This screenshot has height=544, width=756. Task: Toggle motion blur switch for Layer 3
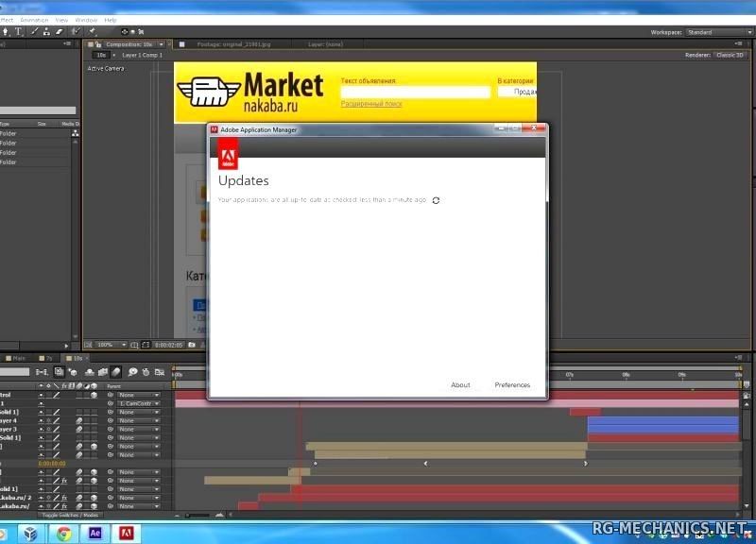pyautogui.click(x=79, y=430)
